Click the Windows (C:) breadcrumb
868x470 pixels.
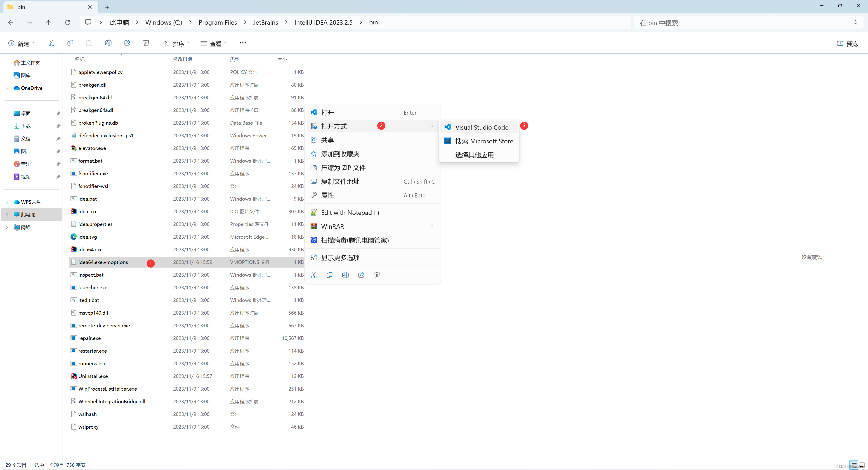tap(164, 22)
